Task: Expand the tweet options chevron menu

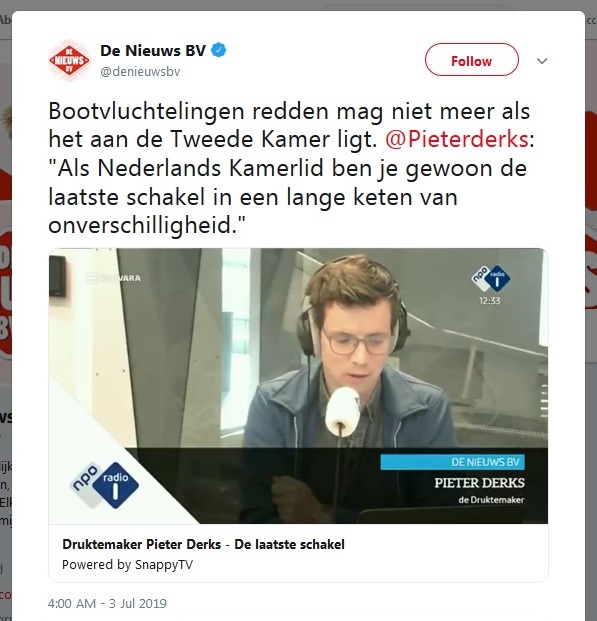Action: [542, 61]
